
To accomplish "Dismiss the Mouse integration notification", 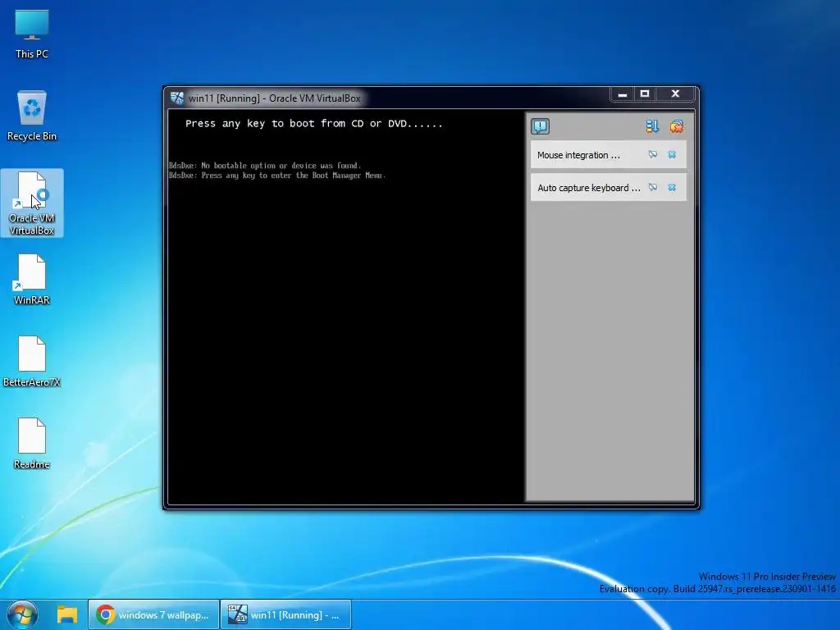I will [x=672, y=155].
